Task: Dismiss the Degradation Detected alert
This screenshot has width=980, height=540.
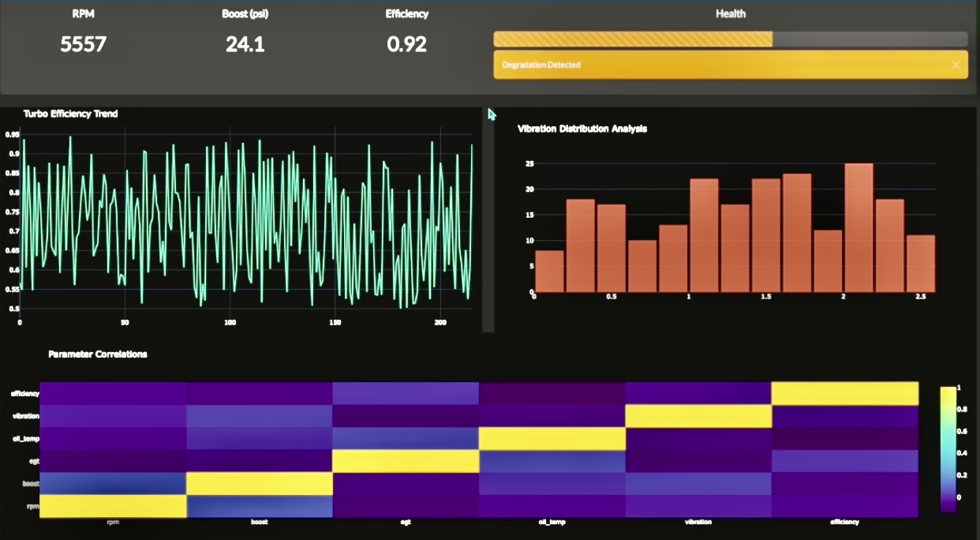Action: point(956,65)
